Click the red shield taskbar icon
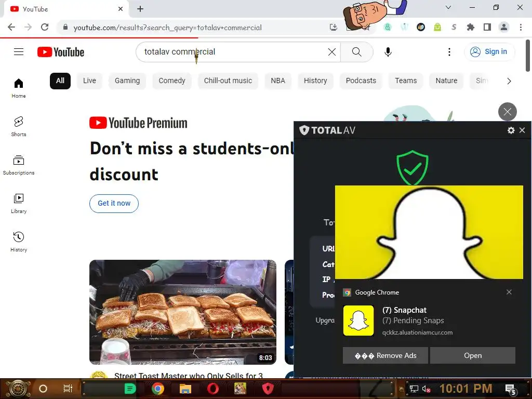 268,389
